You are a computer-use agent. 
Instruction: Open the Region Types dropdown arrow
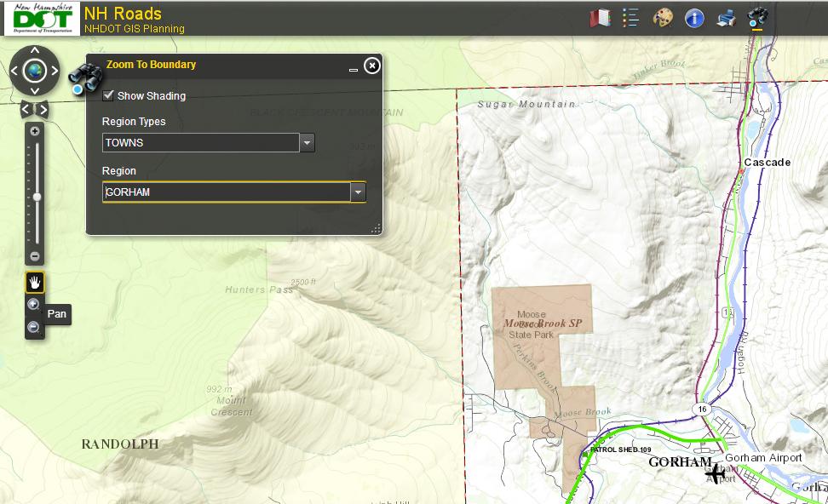click(307, 142)
